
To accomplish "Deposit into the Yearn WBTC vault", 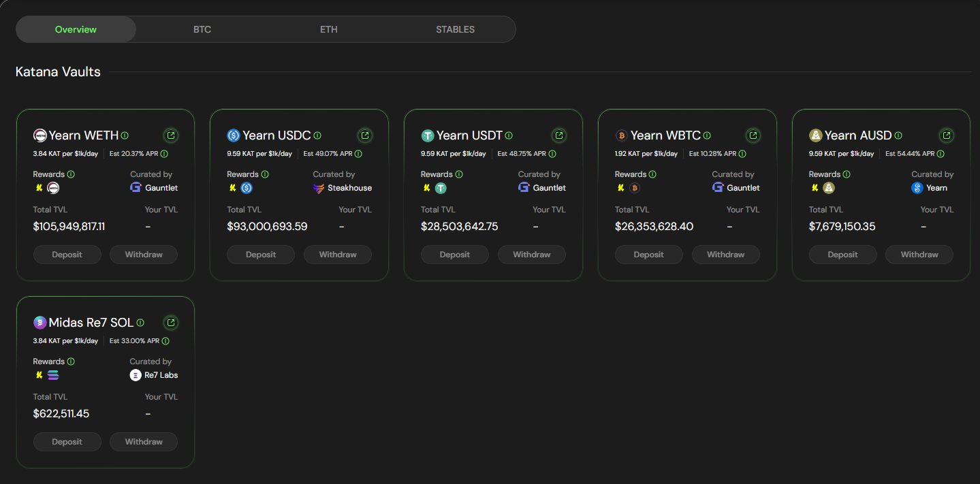I will [648, 255].
